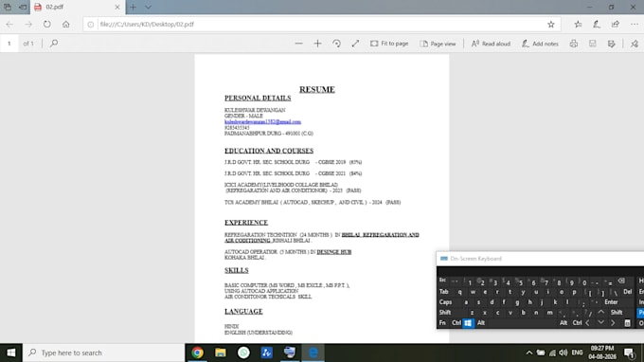
Task: Toggle right Alt key on On-Screen Keyboard
Action: tap(563, 323)
